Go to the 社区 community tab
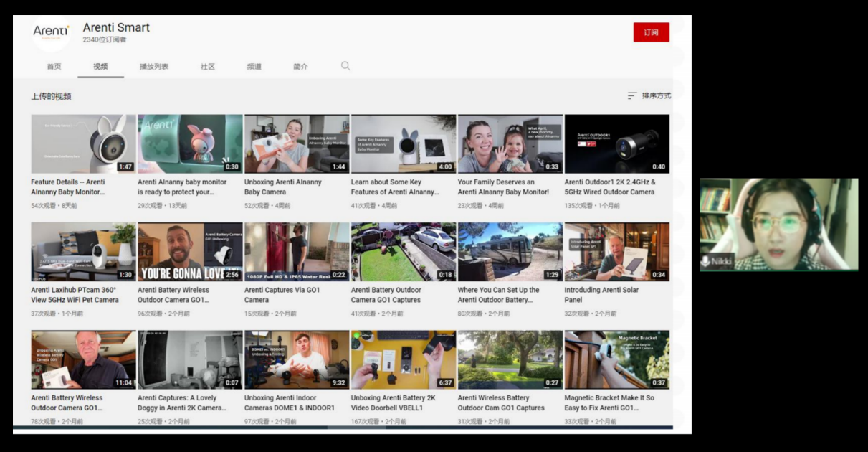The height and width of the screenshot is (452, 868). [x=208, y=67]
